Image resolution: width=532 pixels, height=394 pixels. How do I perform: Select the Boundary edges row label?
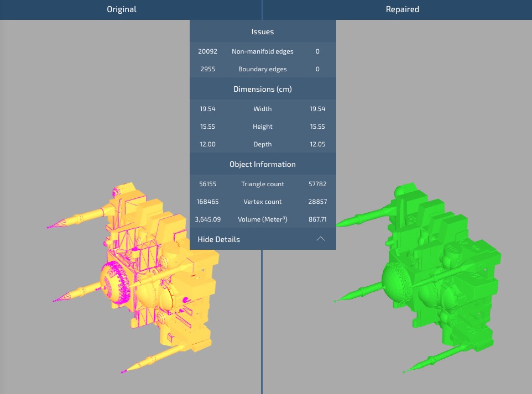click(263, 69)
